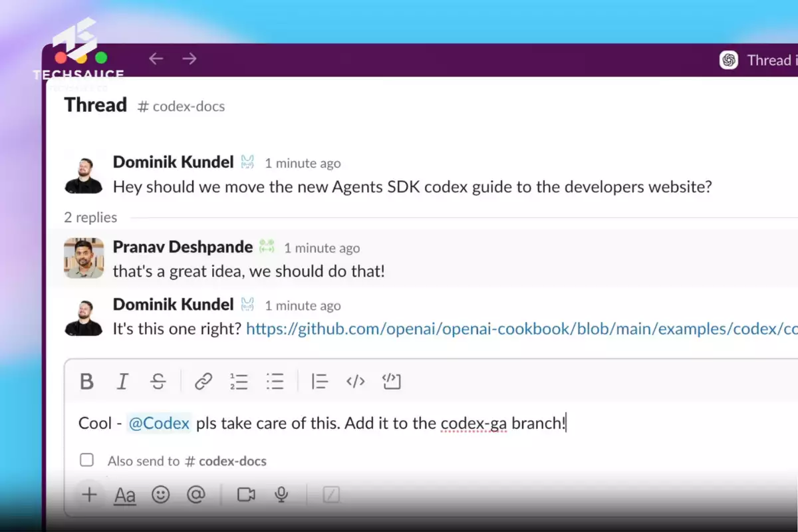Go forward in history arrow
The image size is (798, 532).
click(190, 59)
